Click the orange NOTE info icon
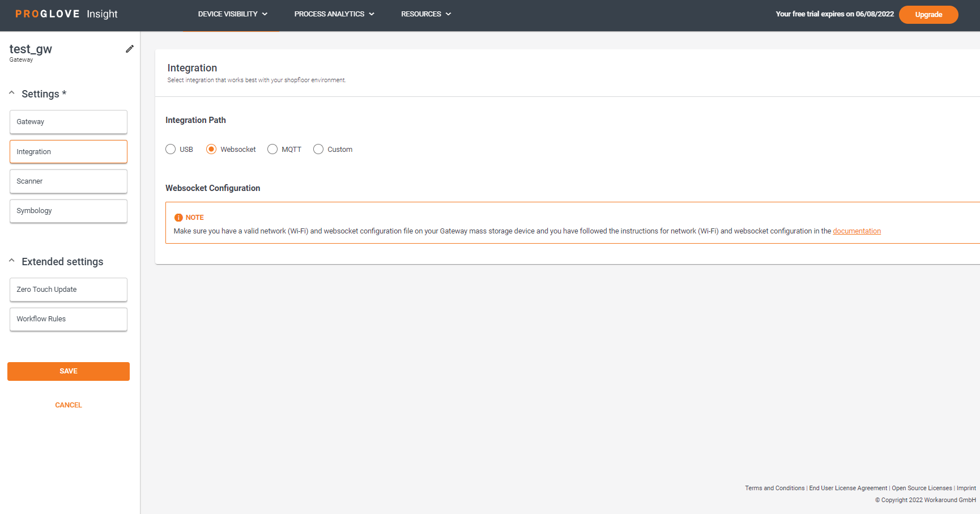This screenshot has height=514, width=980. [x=178, y=218]
